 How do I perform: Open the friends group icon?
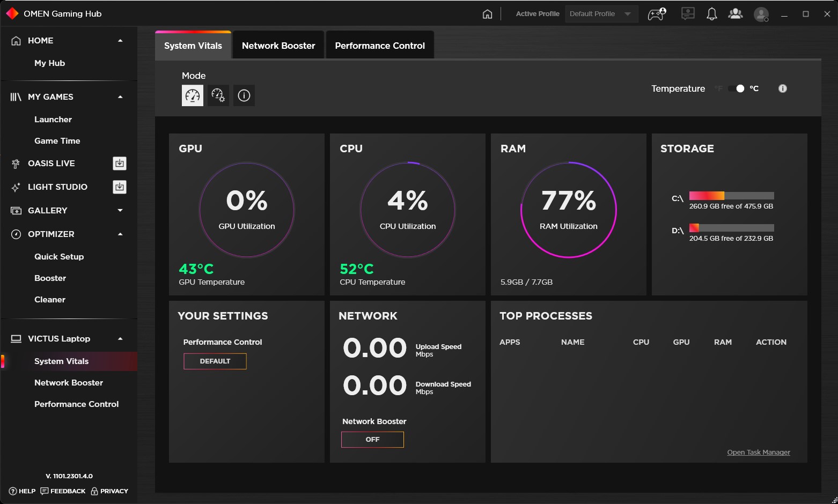coord(736,14)
